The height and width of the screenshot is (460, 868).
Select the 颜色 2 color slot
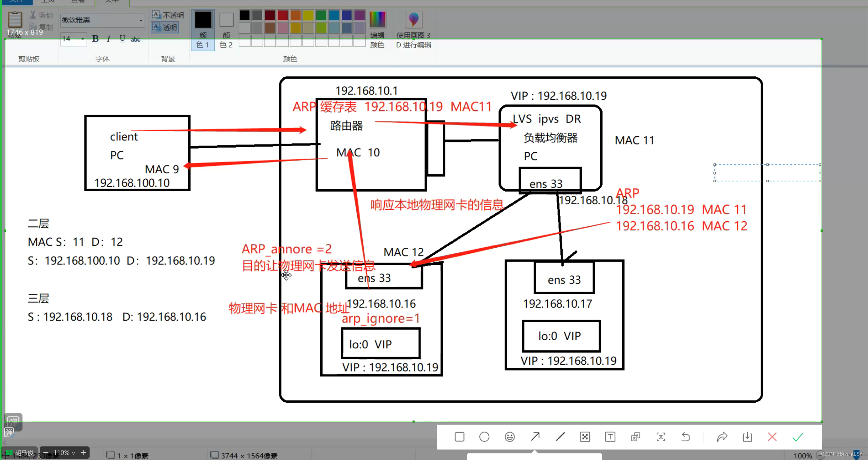[226, 30]
